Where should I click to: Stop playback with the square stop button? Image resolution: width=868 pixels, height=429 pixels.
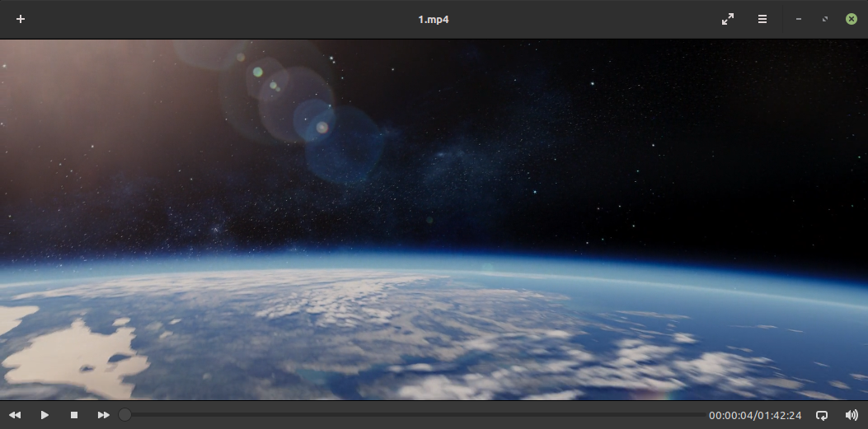pos(74,415)
